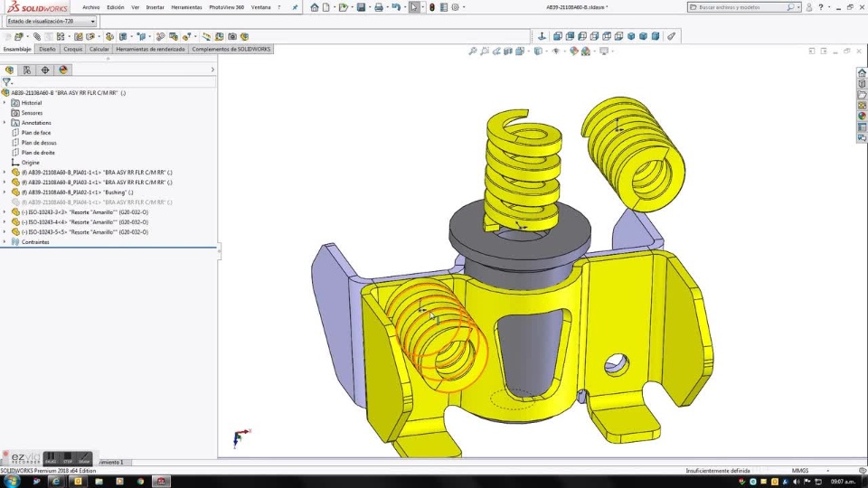The width and height of the screenshot is (868, 488).
Task: Open the Options gear icon
Action: (455, 7)
